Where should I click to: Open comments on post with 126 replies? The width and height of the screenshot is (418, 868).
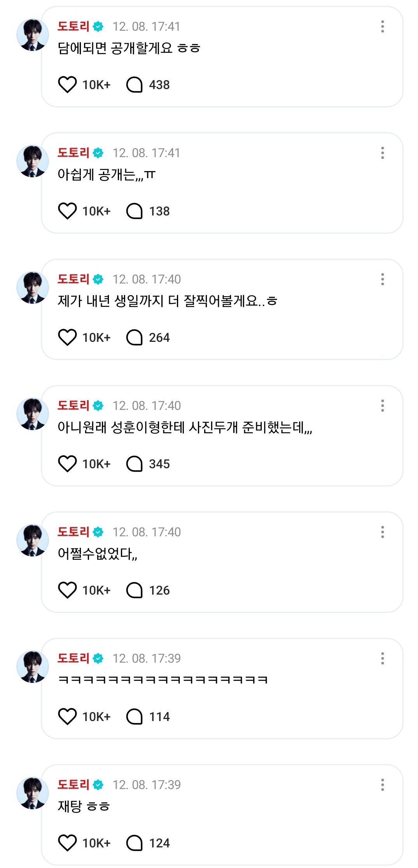point(135,590)
